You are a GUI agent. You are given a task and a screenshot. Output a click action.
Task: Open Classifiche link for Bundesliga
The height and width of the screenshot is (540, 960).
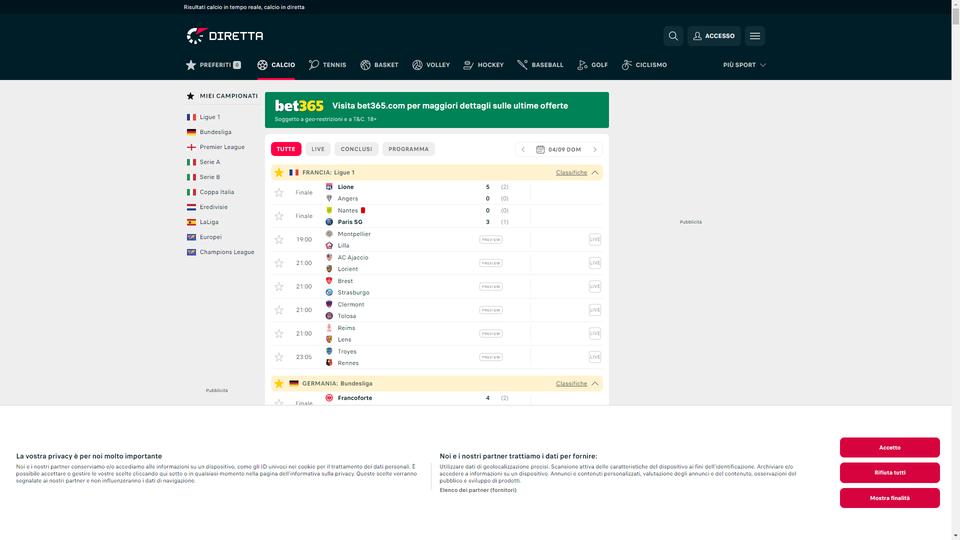571,384
